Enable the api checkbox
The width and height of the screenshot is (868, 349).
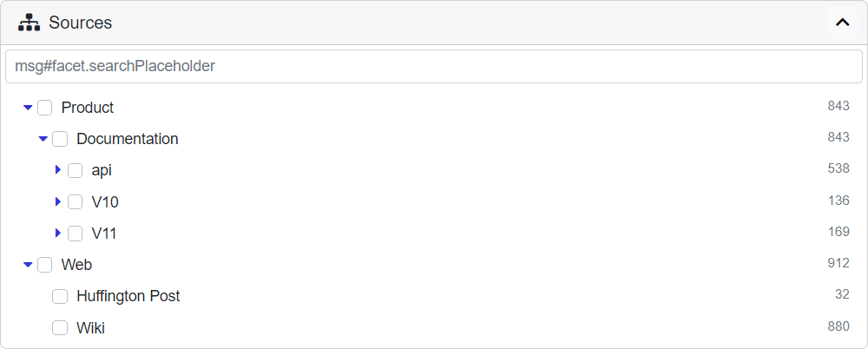(76, 170)
